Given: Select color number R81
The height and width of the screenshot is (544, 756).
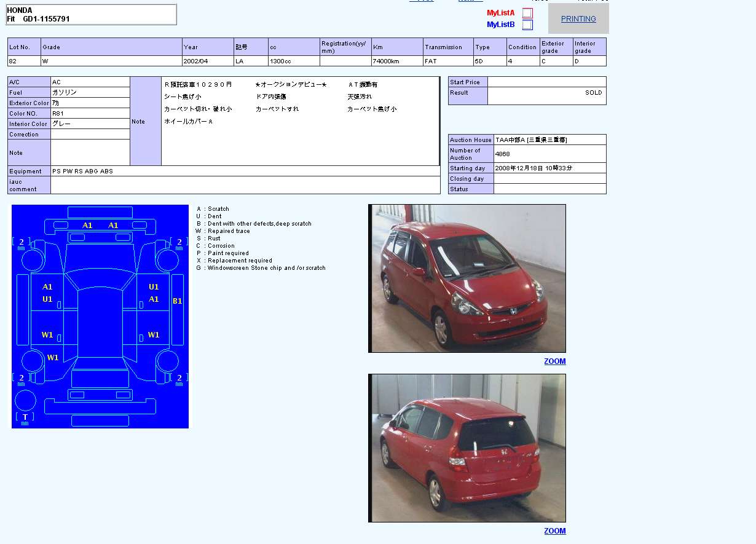Looking at the screenshot, I should pyautogui.click(x=58, y=114).
